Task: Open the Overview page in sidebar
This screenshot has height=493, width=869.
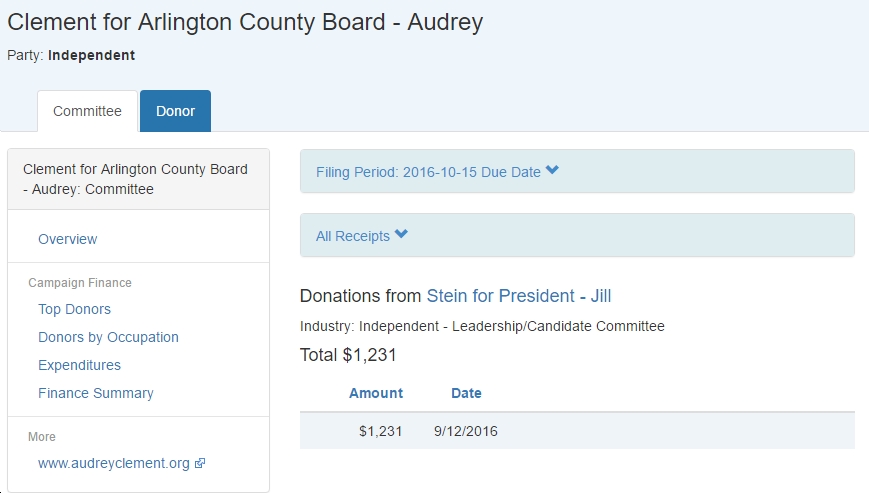Action: pos(68,239)
